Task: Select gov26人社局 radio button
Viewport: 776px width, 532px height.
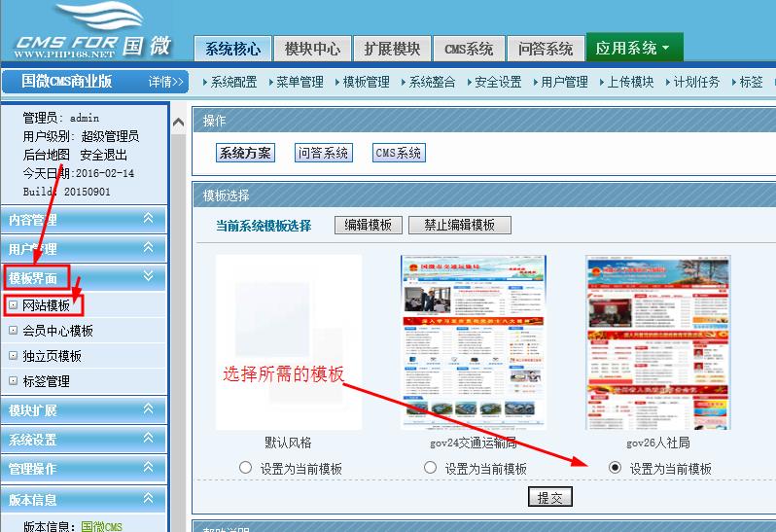Action: pos(615,468)
